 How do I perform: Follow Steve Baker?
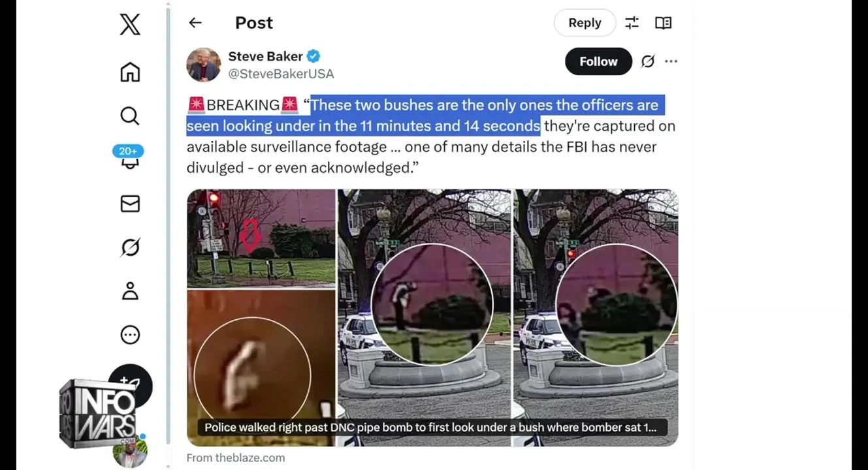click(598, 61)
